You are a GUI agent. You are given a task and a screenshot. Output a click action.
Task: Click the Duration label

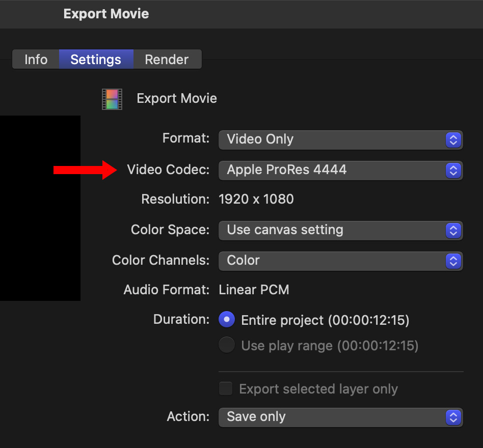pos(181,320)
